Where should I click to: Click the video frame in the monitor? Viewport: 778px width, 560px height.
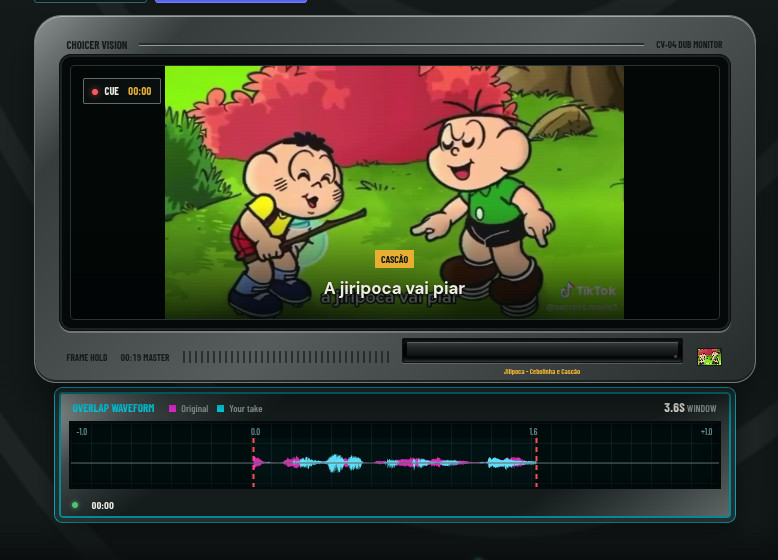coord(394,192)
